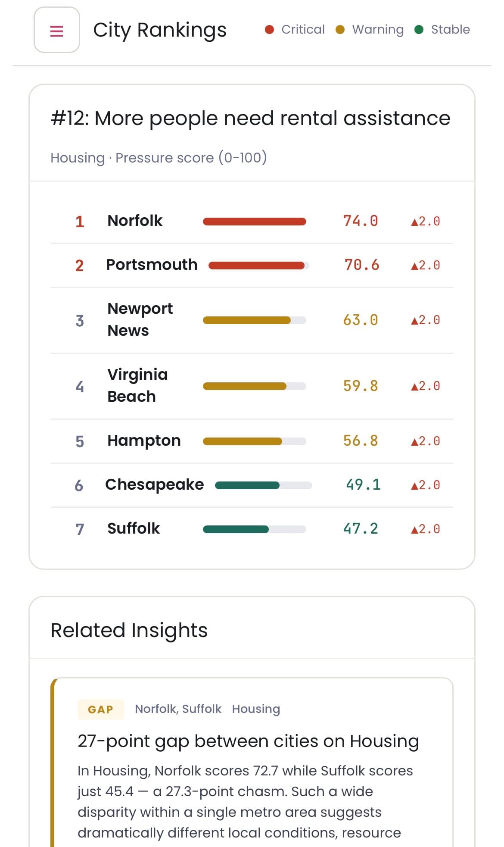Click the Related Insights section header
Viewport: 504px width, 847px height.
coord(129,630)
